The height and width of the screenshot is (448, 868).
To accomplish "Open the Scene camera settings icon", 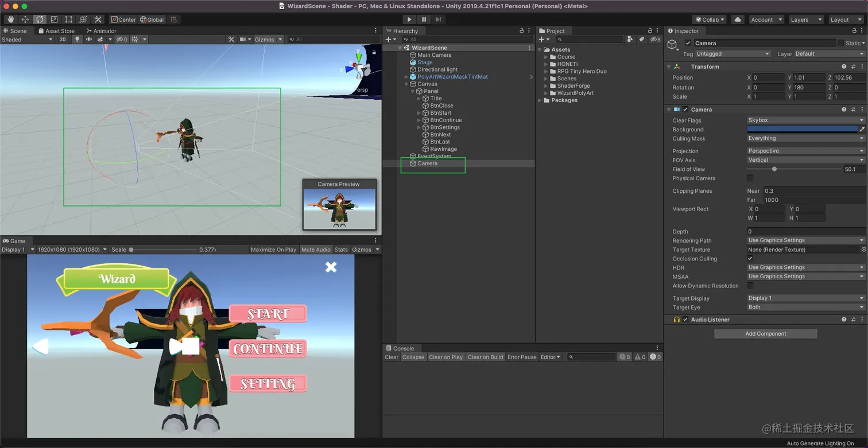I will (243, 40).
